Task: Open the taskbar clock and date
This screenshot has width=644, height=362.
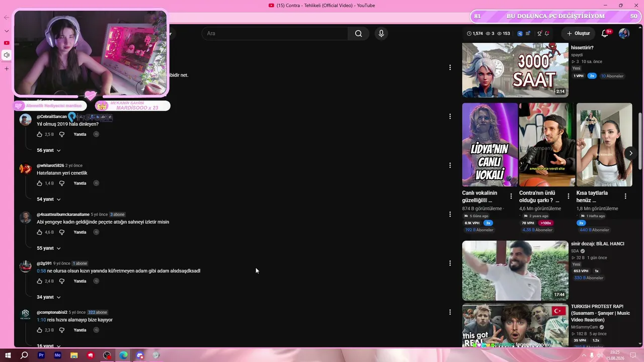Action: (x=616, y=355)
